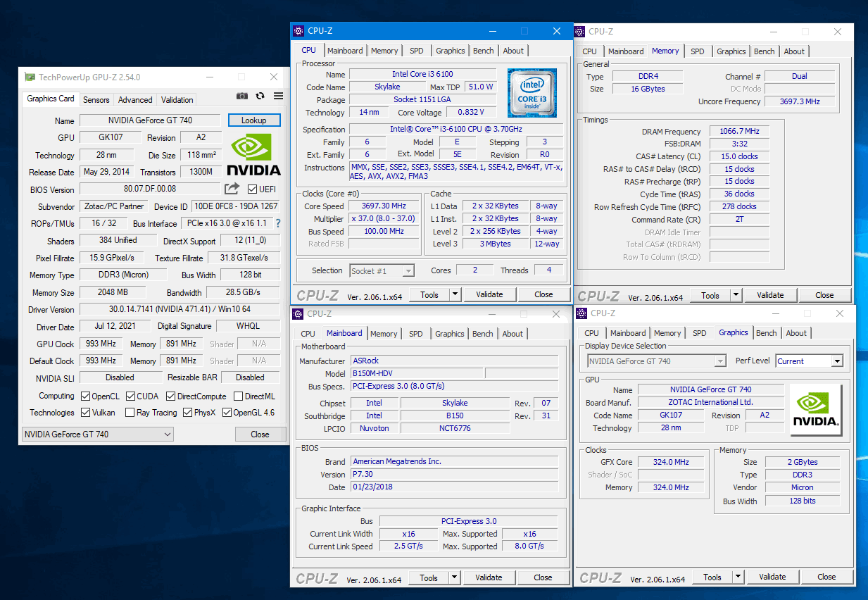Expand the Tools arrow in the CPU-Z Mainboard window
This screenshot has width=868, height=600.
[x=455, y=577]
